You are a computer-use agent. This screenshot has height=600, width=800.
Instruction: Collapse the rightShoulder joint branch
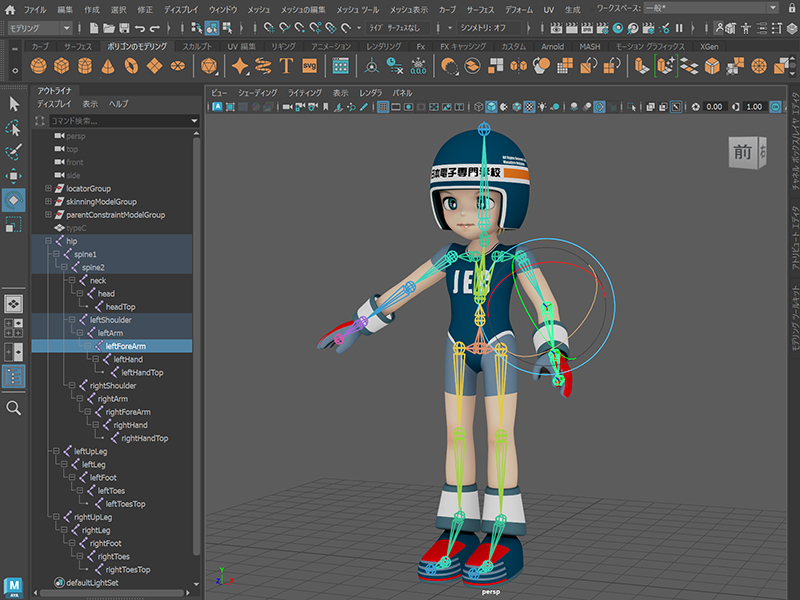point(72,385)
